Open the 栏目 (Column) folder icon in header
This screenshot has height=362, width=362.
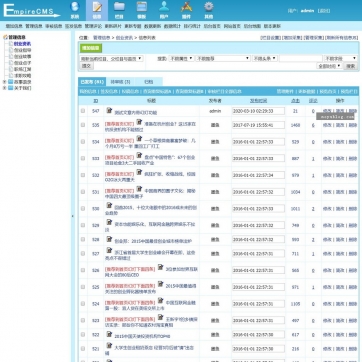119,10
